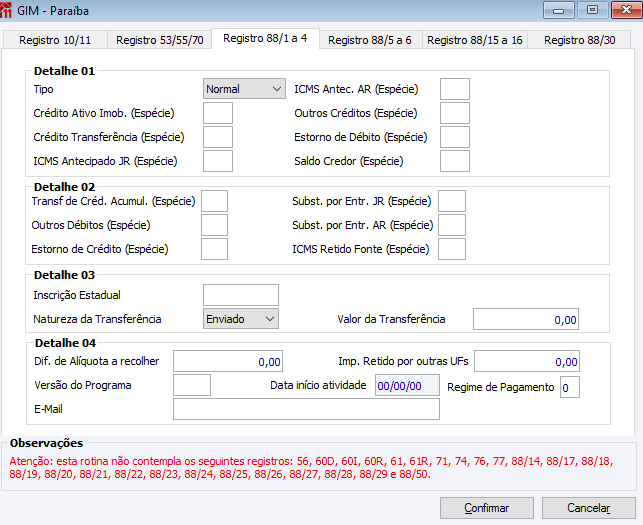
Task: Click the Confirmar button
Action: point(487,508)
